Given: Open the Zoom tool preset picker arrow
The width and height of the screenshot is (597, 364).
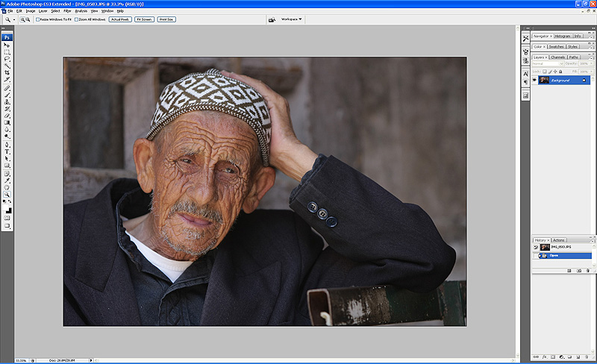Looking at the screenshot, I should 14,19.
